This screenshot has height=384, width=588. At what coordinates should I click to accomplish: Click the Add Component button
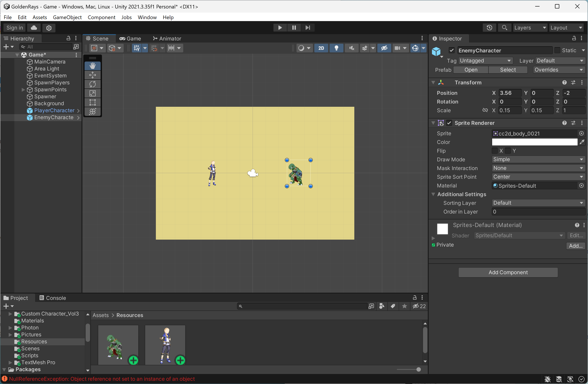point(508,272)
